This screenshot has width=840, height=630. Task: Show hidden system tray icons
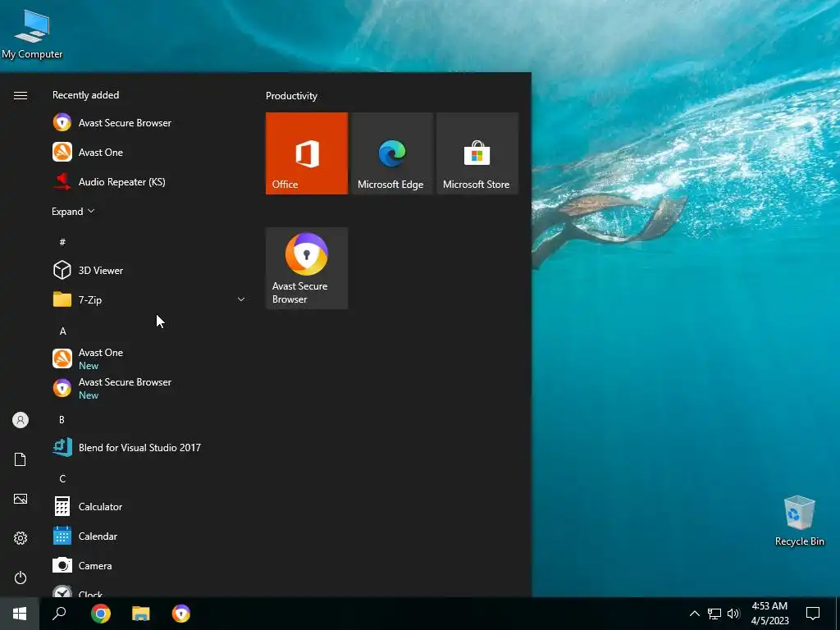coord(694,614)
